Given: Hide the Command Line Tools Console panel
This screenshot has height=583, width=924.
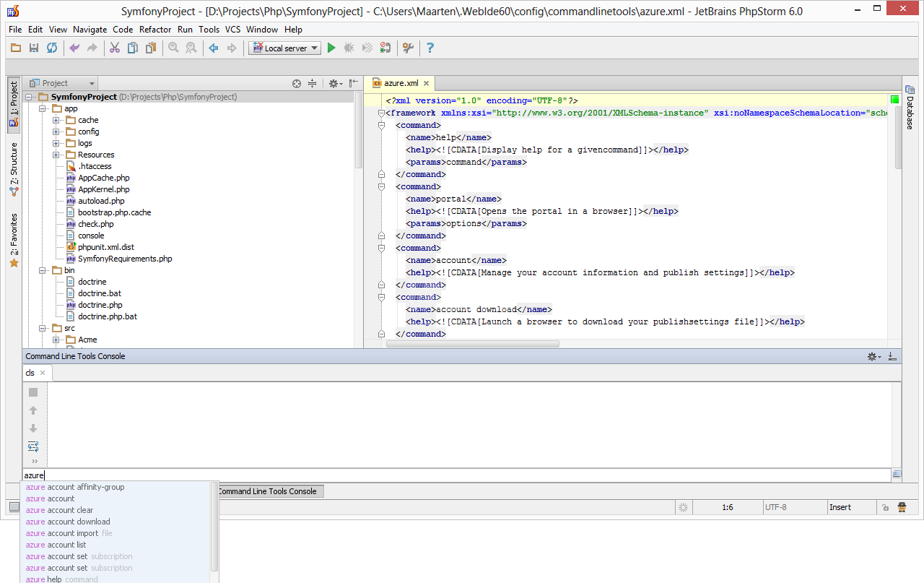Looking at the screenshot, I should [892, 356].
